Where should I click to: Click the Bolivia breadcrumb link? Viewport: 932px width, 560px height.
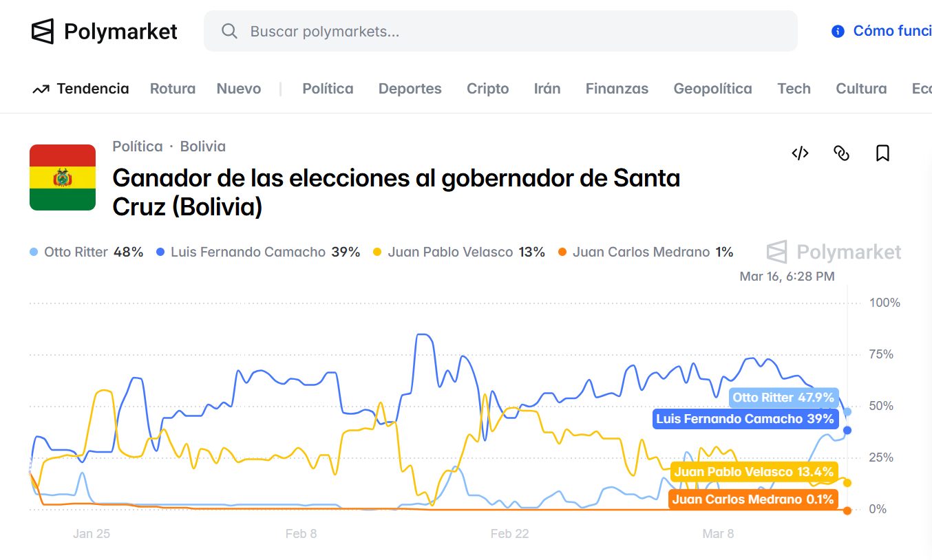point(202,147)
